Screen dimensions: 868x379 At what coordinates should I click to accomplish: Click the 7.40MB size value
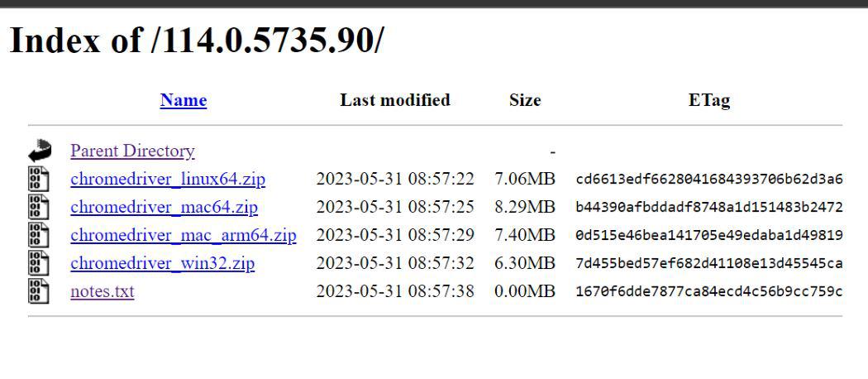[525, 235]
